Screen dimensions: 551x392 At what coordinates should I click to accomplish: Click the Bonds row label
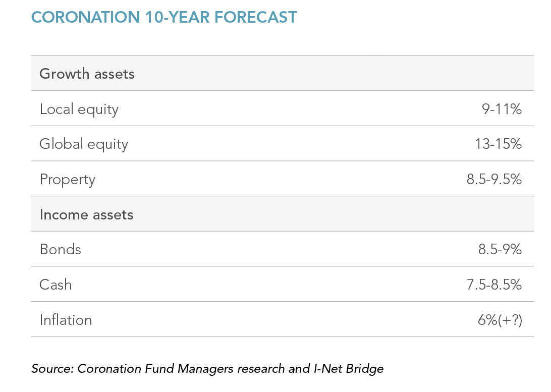[61, 249]
